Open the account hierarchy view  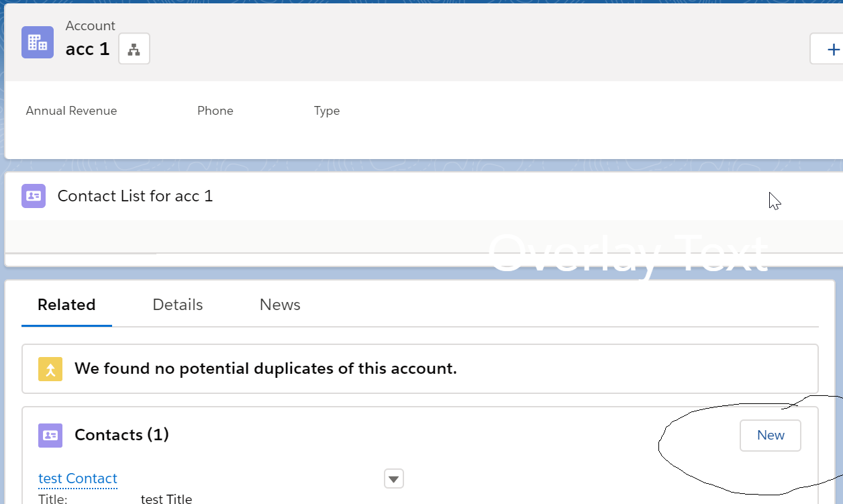point(134,49)
